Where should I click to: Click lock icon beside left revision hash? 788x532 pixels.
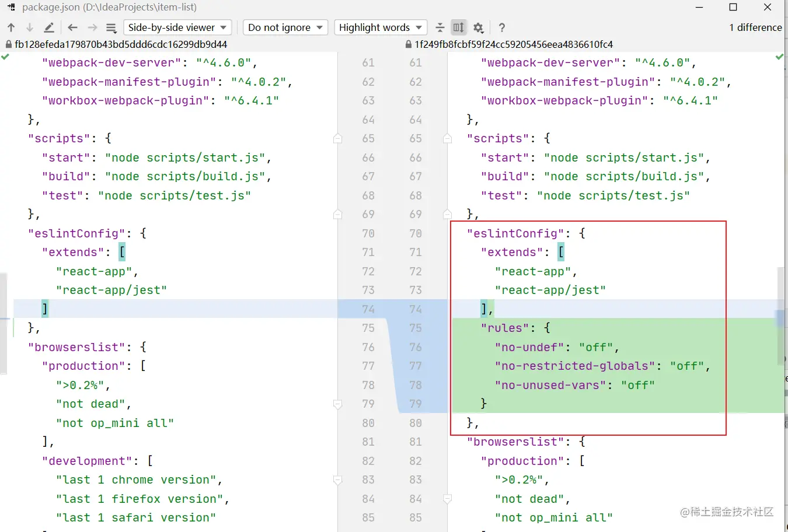8,44
